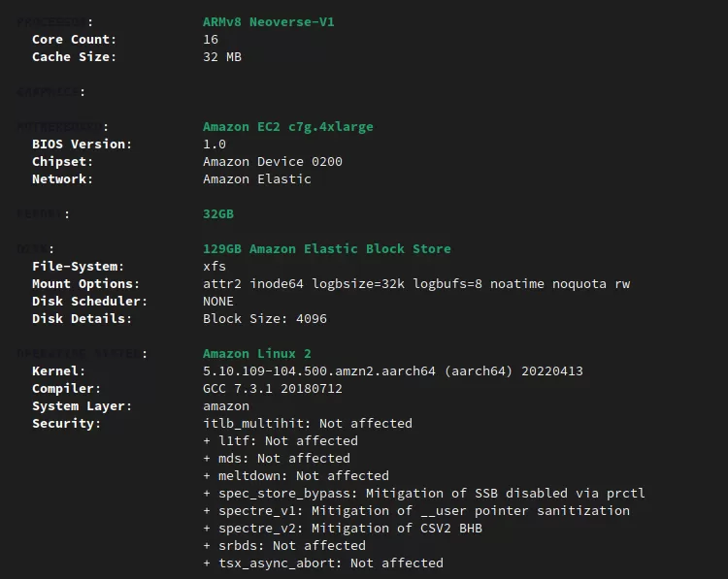Image resolution: width=728 pixels, height=579 pixels.
Task: Select the Disk Scheduler NONE value
Action: pyautogui.click(x=218, y=301)
